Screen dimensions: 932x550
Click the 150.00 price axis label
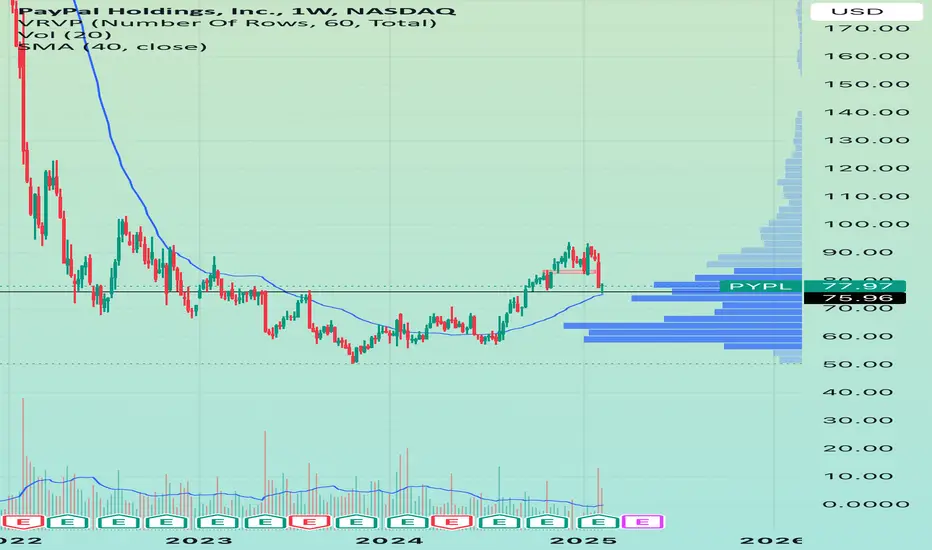[x=867, y=84]
